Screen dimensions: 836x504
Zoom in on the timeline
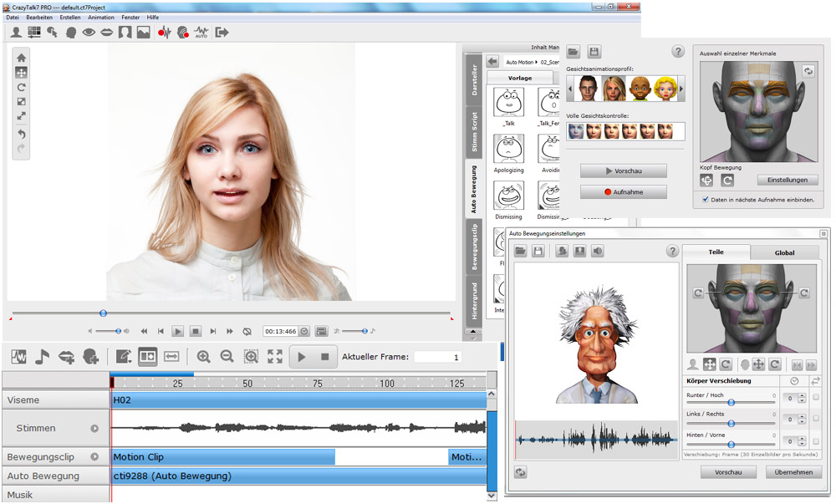coord(203,357)
